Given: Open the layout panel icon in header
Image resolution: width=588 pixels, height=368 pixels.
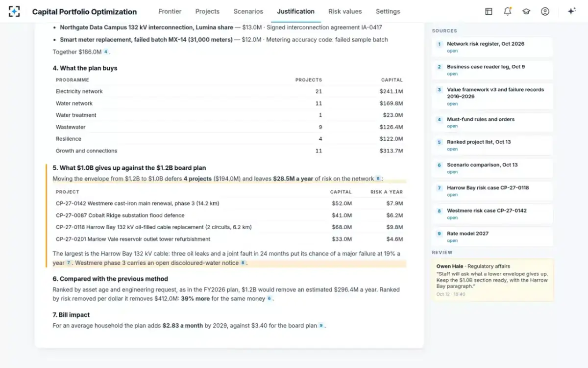Looking at the screenshot, I should (489, 11).
